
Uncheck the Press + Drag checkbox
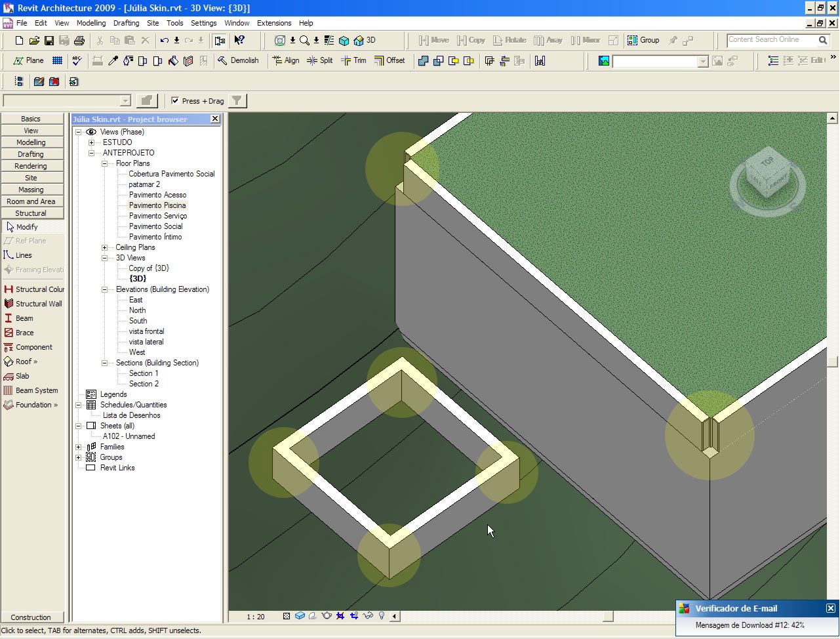coord(175,100)
